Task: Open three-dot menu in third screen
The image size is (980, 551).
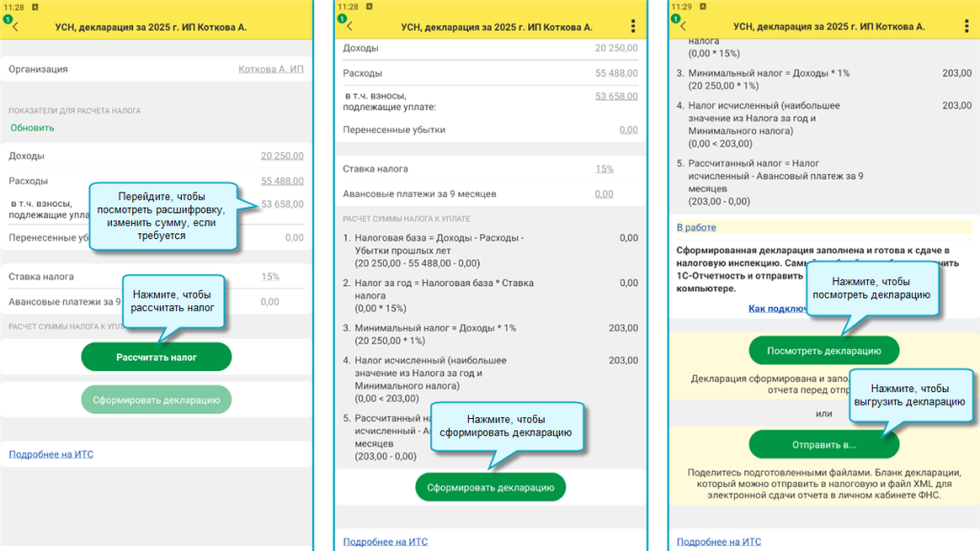Action: 967,26
